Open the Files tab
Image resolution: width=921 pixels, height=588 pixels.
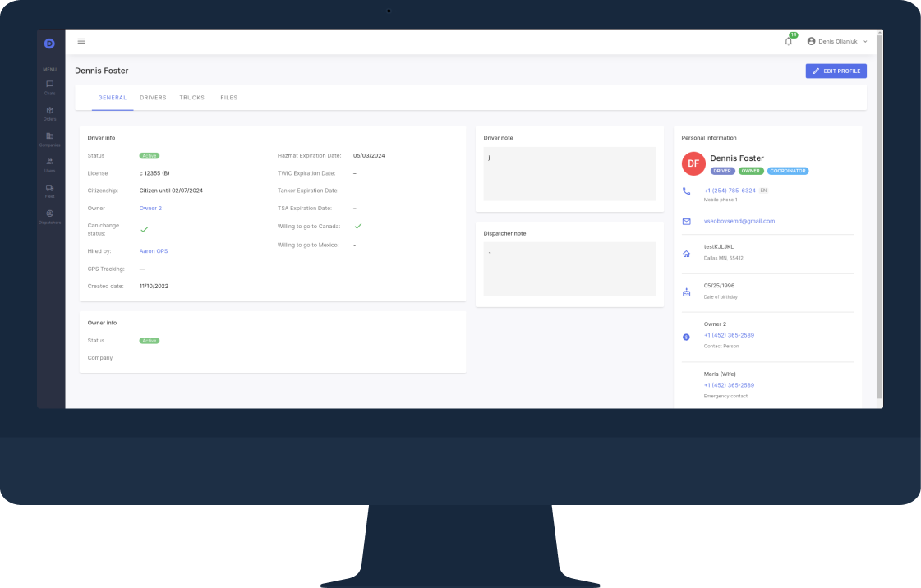[x=228, y=98]
